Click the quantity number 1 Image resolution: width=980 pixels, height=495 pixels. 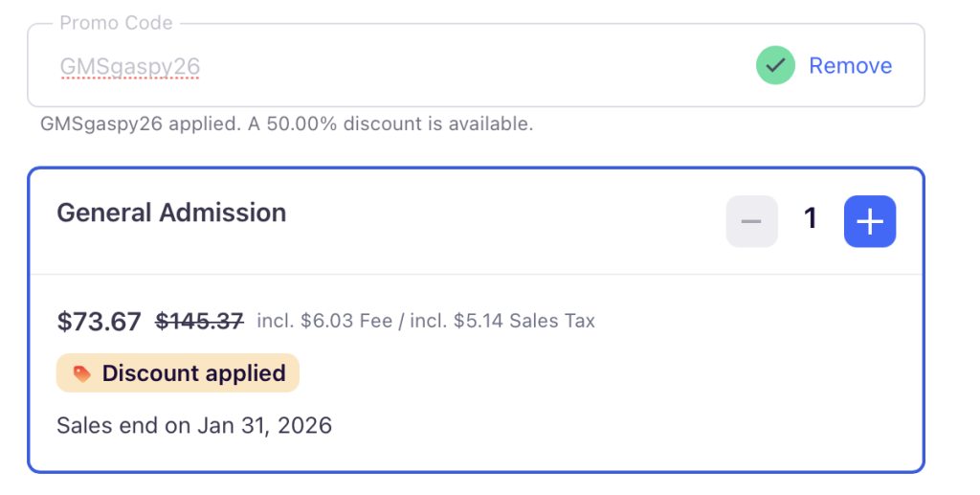(x=811, y=220)
